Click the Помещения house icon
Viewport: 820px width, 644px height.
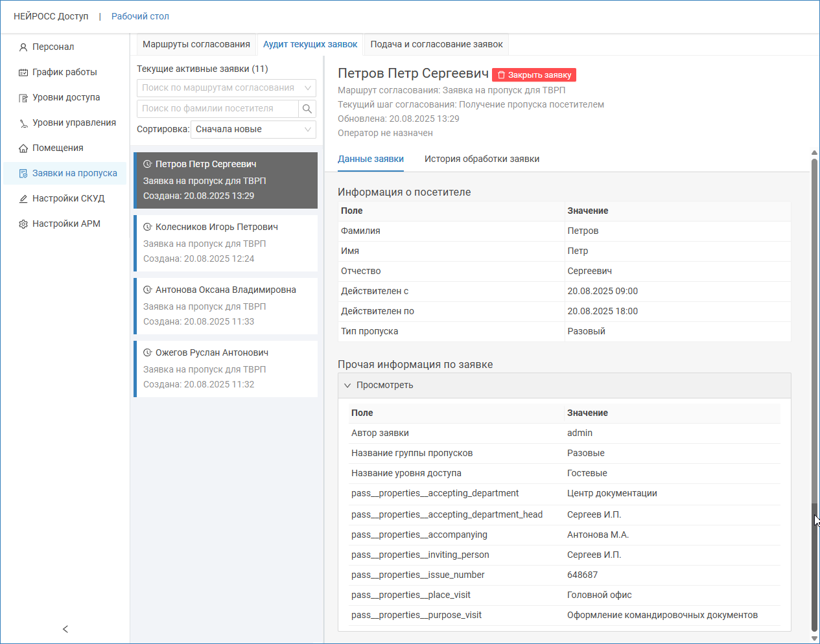[x=23, y=148]
